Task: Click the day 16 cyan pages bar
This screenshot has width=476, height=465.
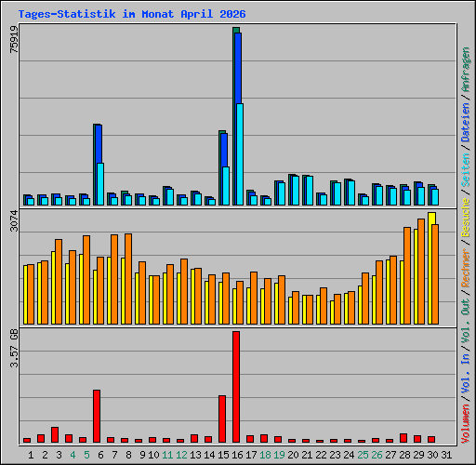Action: (240, 154)
